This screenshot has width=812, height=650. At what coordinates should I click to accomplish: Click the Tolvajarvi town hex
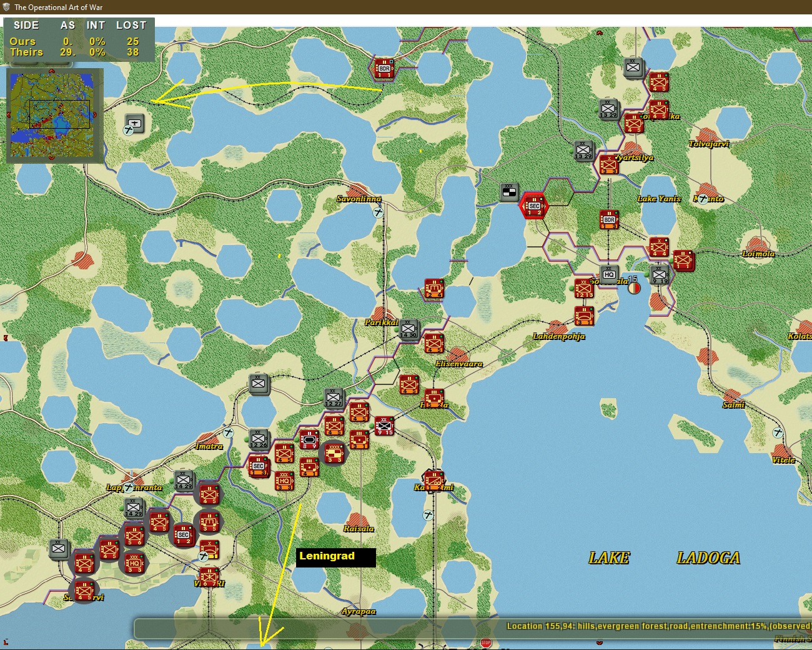(x=708, y=135)
